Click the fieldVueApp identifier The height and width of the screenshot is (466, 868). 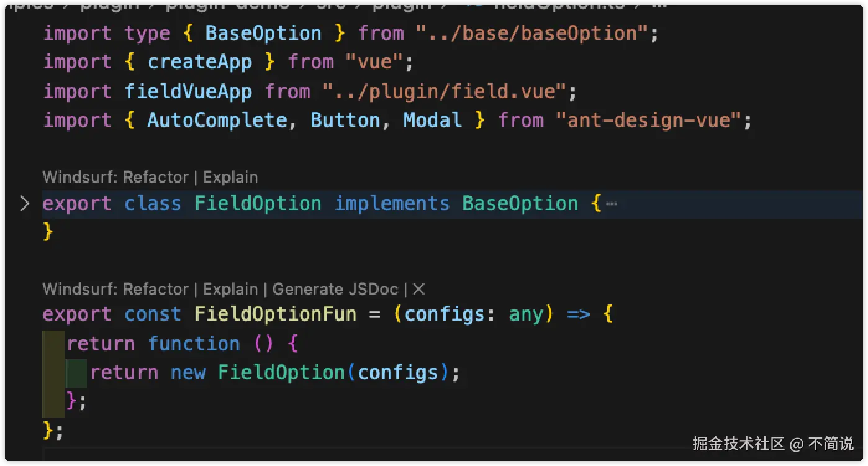click(x=188, y=92)
